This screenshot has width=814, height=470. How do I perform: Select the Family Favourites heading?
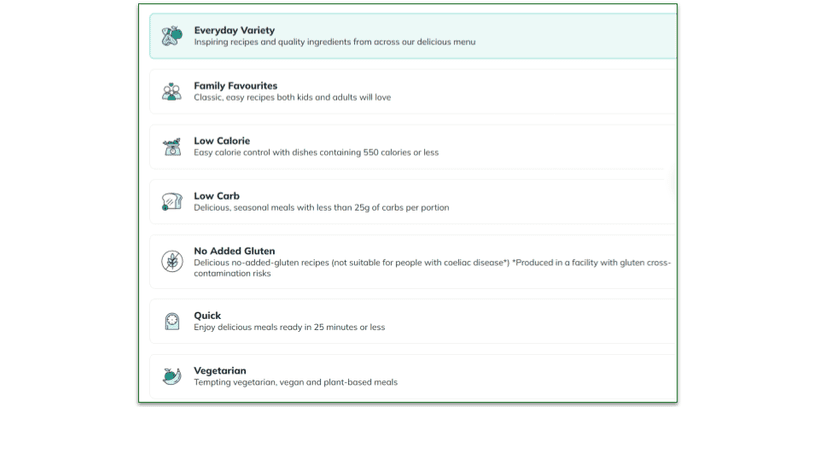click(236, 86)
